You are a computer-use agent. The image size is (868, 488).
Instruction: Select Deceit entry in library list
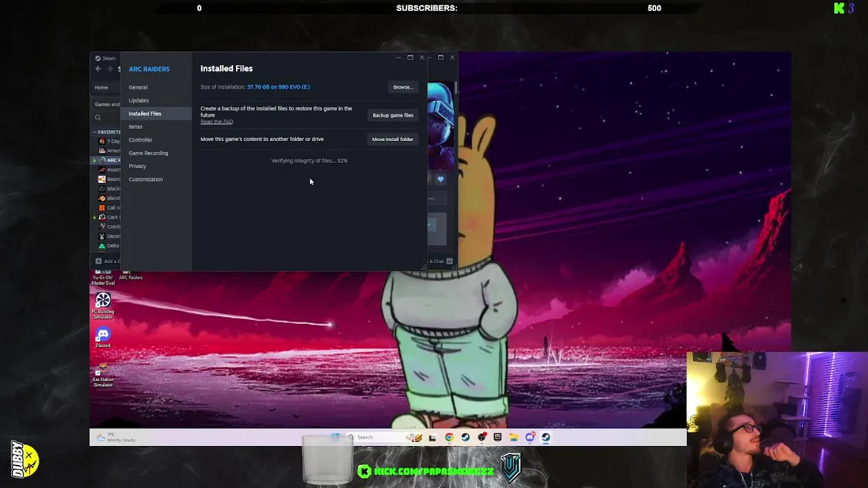tap(109, 236)
